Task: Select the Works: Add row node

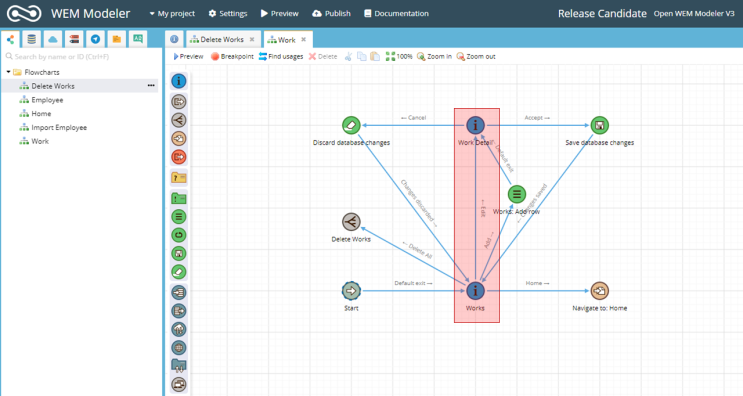Action: click(516, 194)
